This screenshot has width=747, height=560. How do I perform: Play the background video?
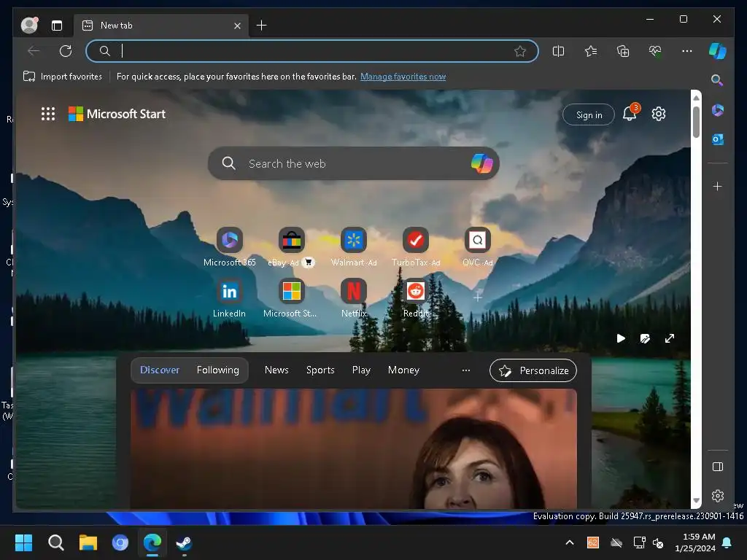(621, 338)
